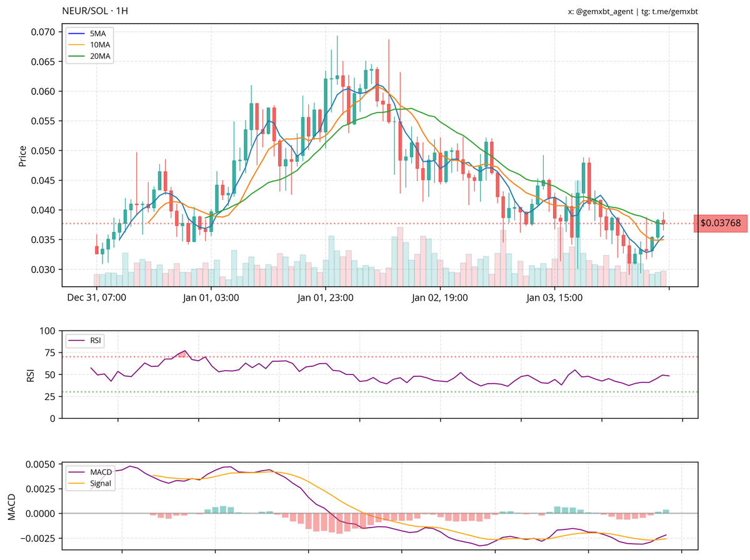Click the 0.030 price axis label
Viewport: 750px width, 560px height.
[44, 269]
